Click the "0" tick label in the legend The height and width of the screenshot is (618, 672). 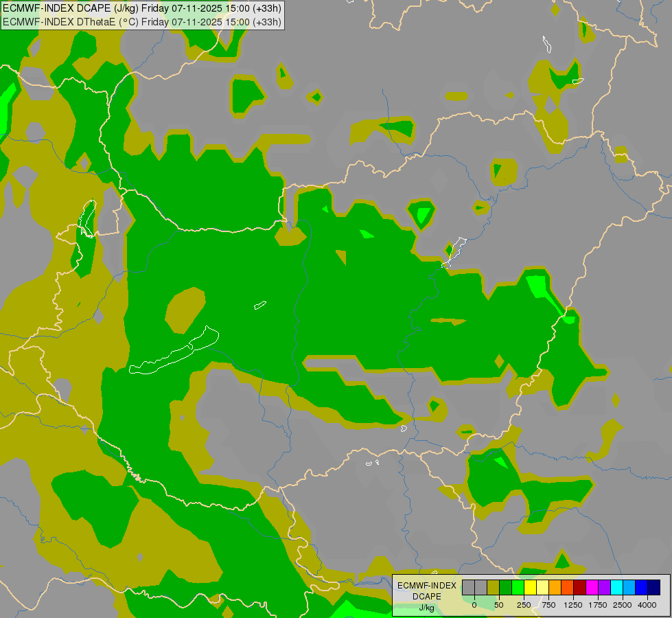pyautogui.click(x=474, y=605)
